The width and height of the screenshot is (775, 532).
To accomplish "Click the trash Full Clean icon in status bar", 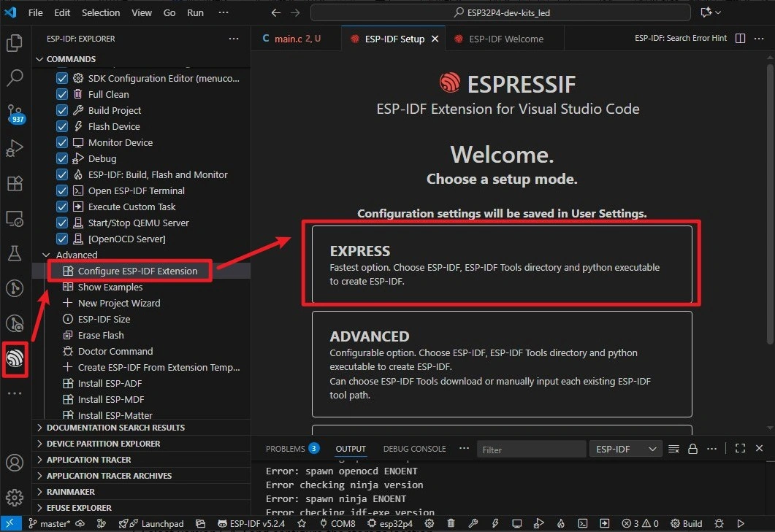I will point(451,523).
